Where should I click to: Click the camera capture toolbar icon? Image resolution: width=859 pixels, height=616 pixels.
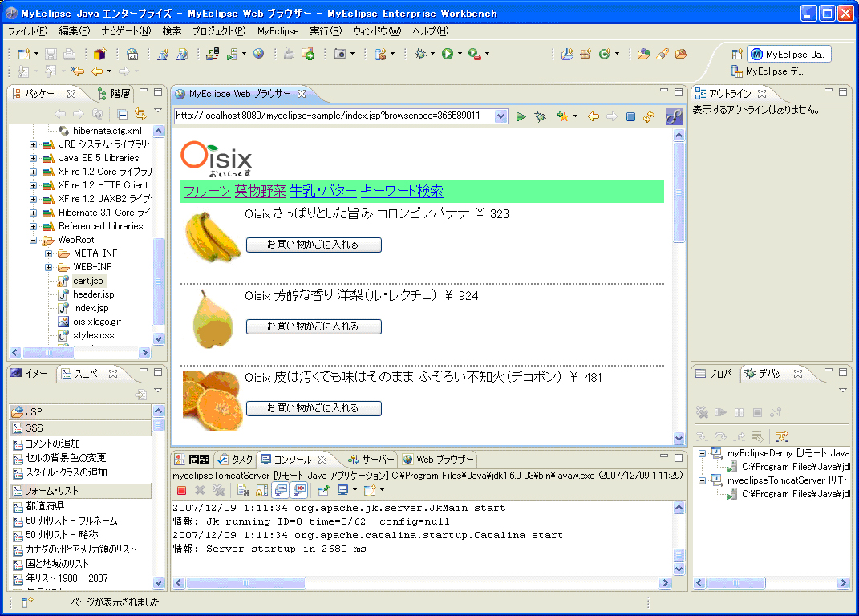(x=340, y=54)
